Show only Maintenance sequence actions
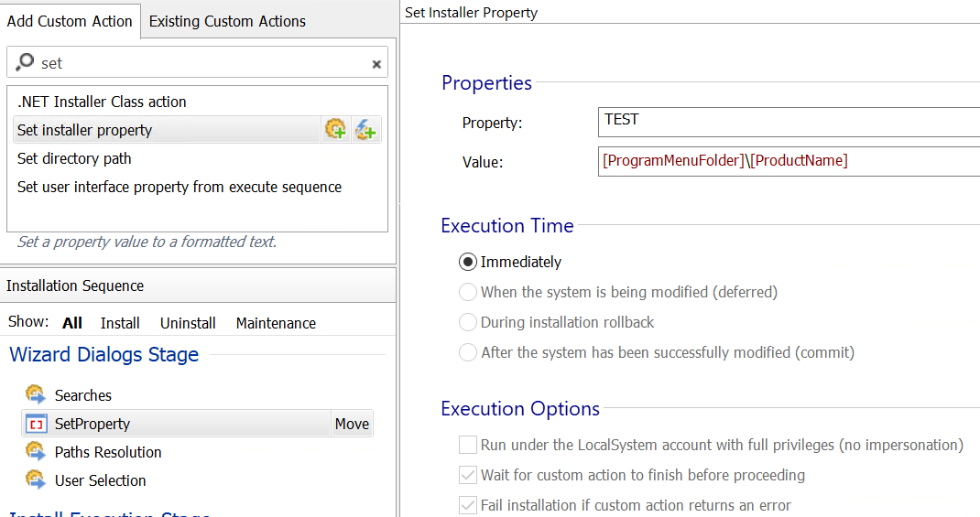The width and height of the screenshot is (980, 517). 276,323
